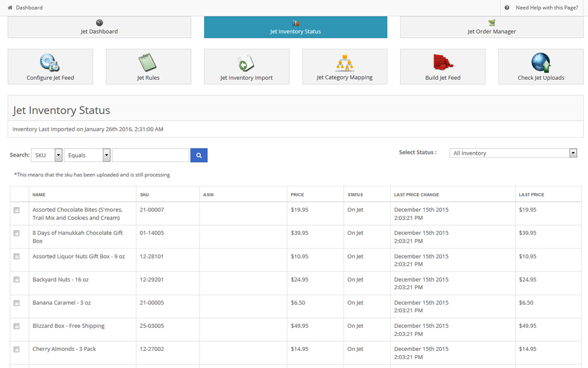Click the Check Jet Uploads globe icon

pos(541,62)
